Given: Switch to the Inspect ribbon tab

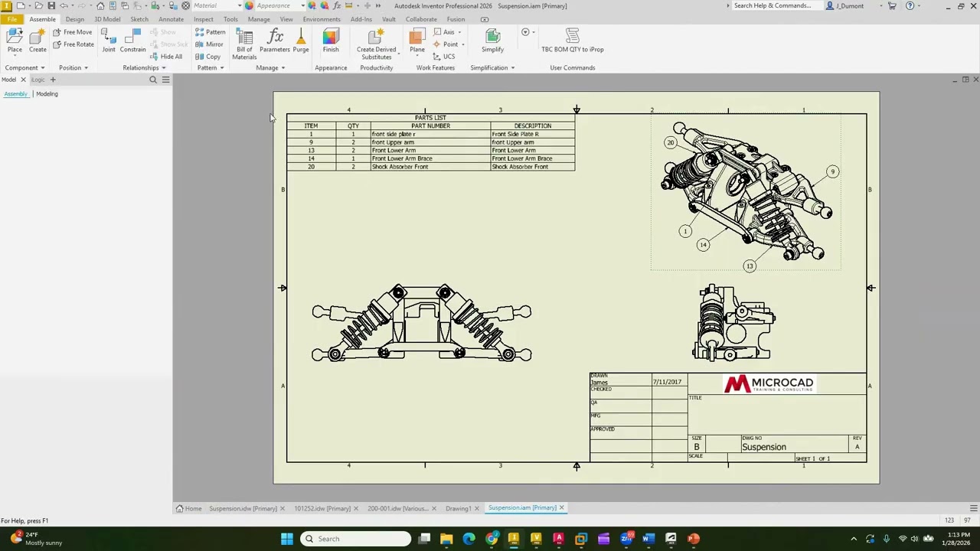Looking at the screenshot, I should [x=204, y=19].
